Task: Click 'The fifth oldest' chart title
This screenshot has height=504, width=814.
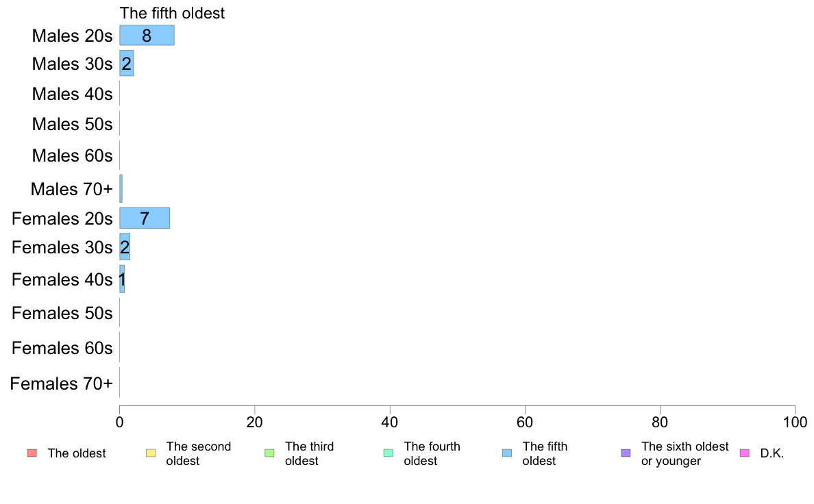Action: (173, 13)
